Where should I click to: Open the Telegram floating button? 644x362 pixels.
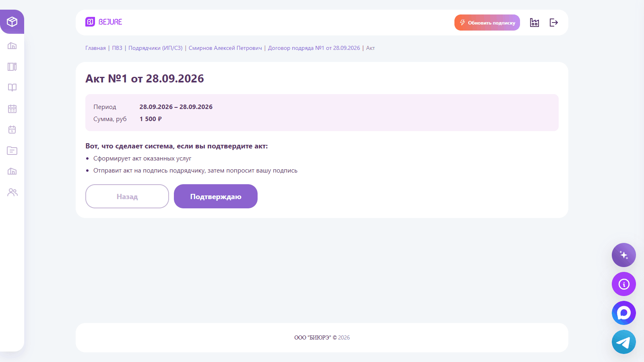coord(624,342)
